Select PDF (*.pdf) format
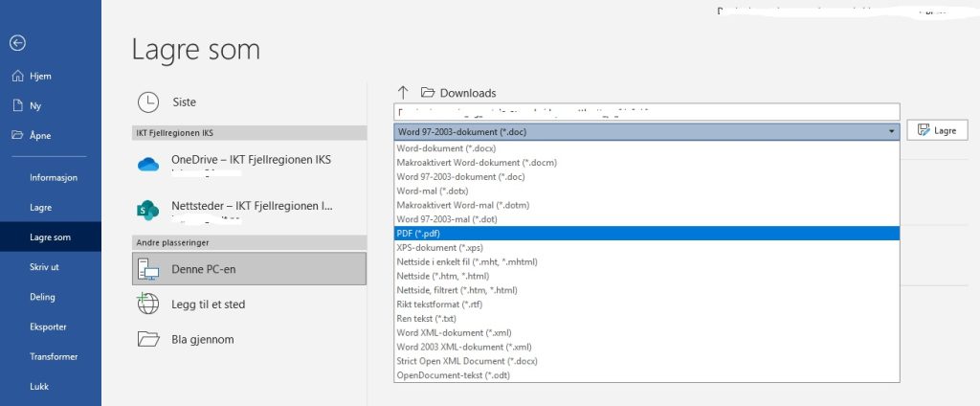Viewport: 980px width, 406px height. (647, 234)
